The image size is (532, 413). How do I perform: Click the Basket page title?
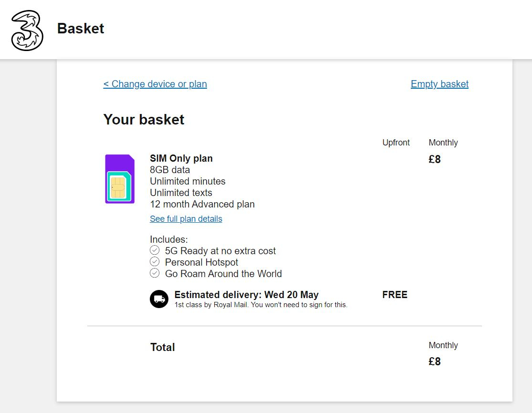pyautogui.click(x=81, y=29)
